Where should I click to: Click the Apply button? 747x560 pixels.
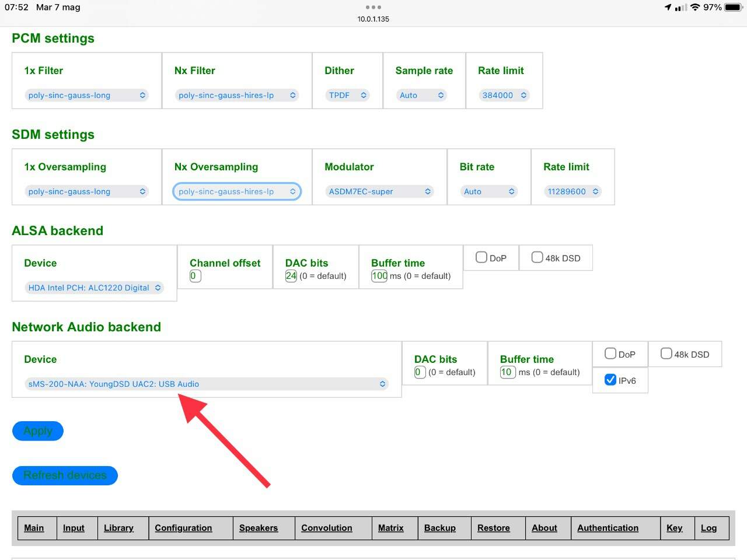tap(38, 431)
